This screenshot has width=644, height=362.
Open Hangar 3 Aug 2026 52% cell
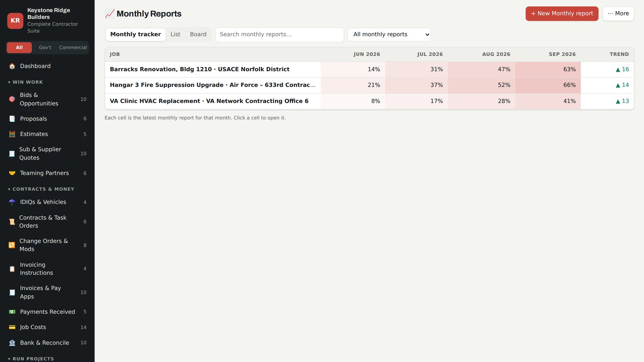point(481,85)
